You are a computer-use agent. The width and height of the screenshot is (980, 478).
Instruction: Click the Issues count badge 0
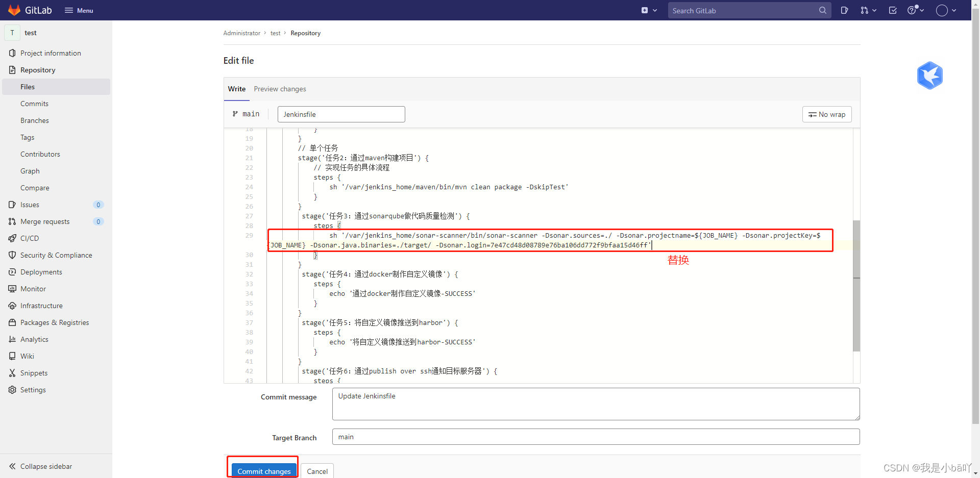(99, 205)
